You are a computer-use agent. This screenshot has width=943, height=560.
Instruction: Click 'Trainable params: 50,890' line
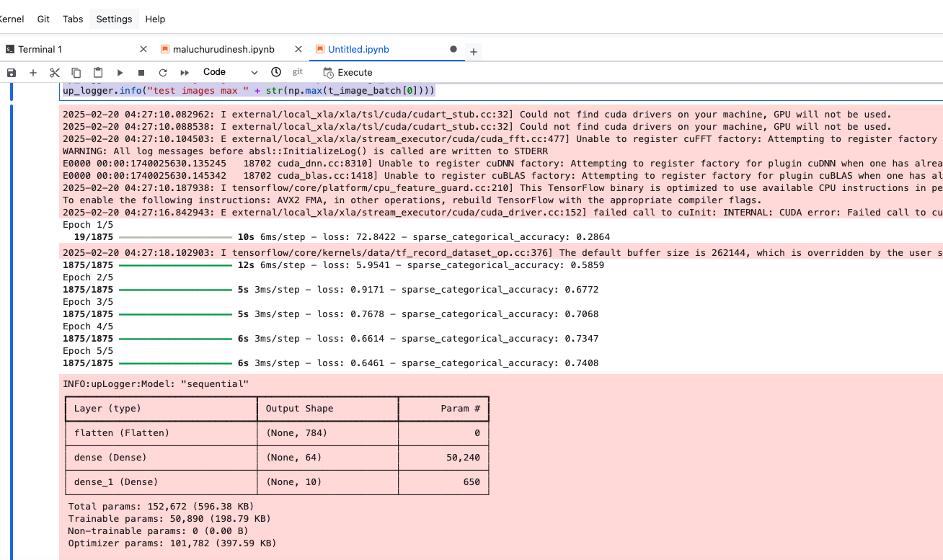(x=169, y=518)
